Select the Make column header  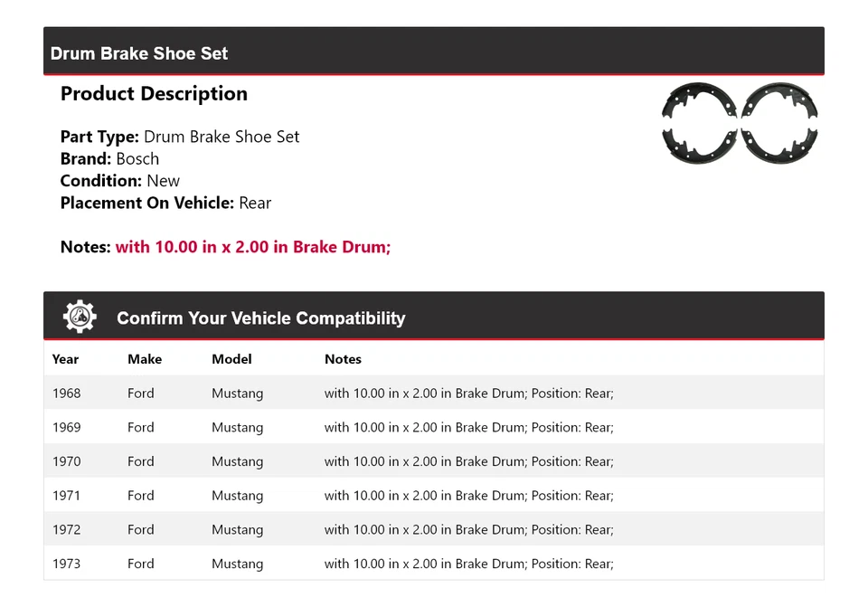tap(145, 359)
